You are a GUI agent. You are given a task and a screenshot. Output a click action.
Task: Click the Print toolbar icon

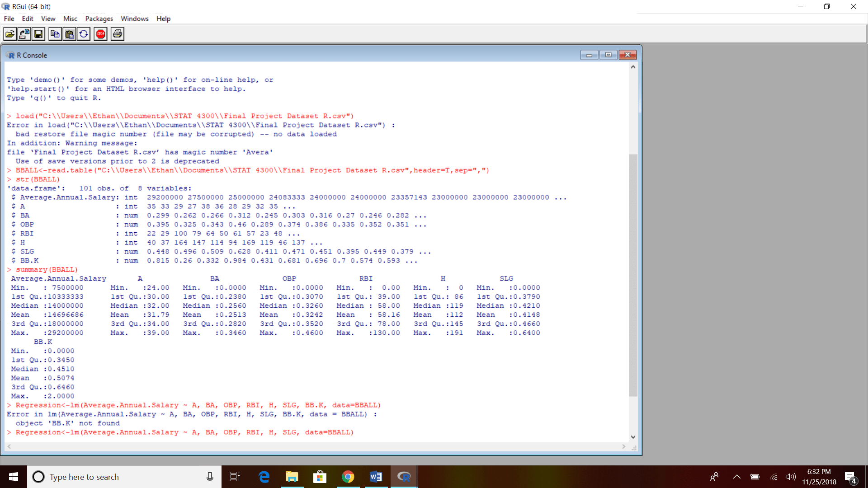pos(118,34)
